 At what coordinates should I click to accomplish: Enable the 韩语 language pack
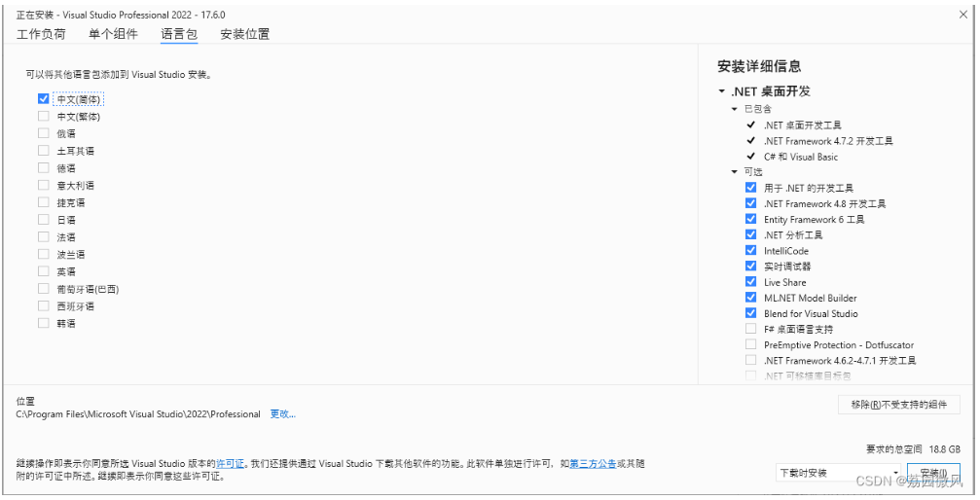43,323
